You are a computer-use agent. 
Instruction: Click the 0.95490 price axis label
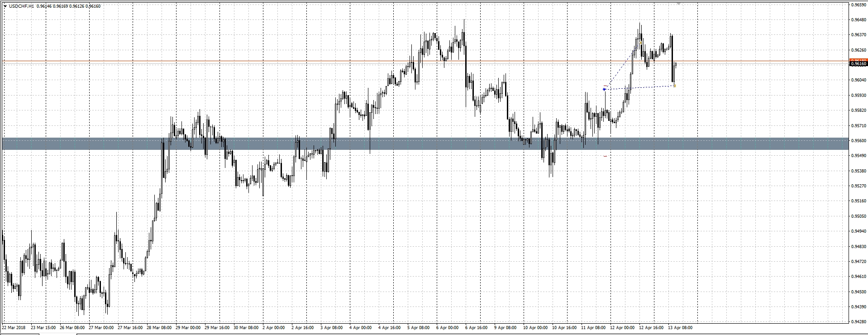858,156
